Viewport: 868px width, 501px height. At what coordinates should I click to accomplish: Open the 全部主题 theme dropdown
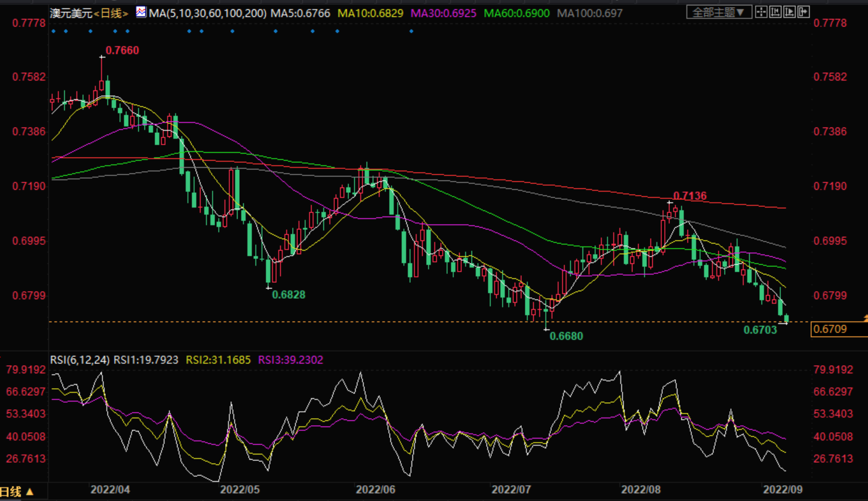719,12
